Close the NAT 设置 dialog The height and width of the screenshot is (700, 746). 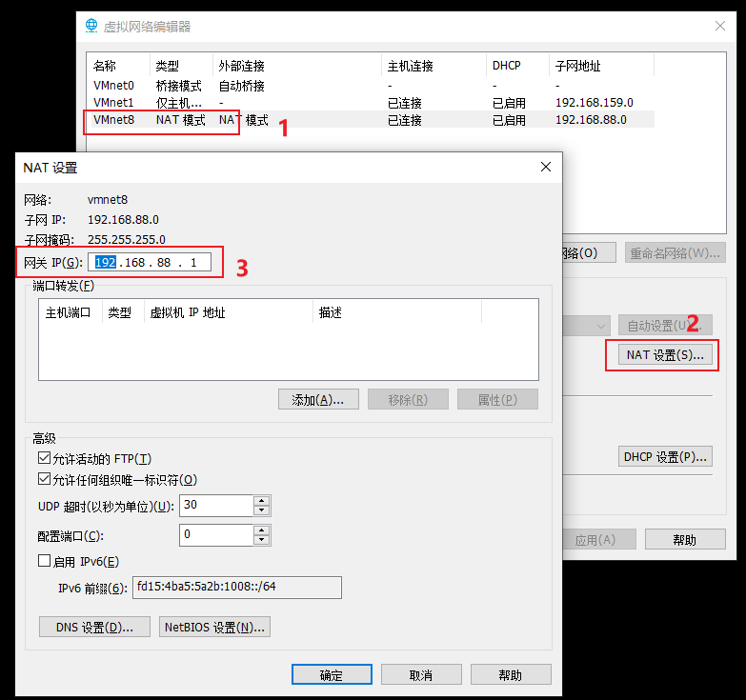pyautogui.click(x=546, y=167)
